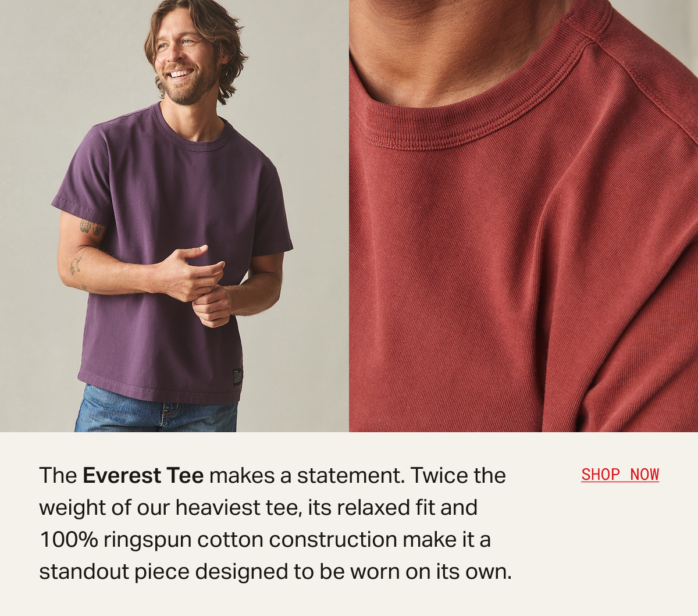Open the purple Everest Tee model photo
This screenshot has height=616, width=698.
[x=174, y=216]
